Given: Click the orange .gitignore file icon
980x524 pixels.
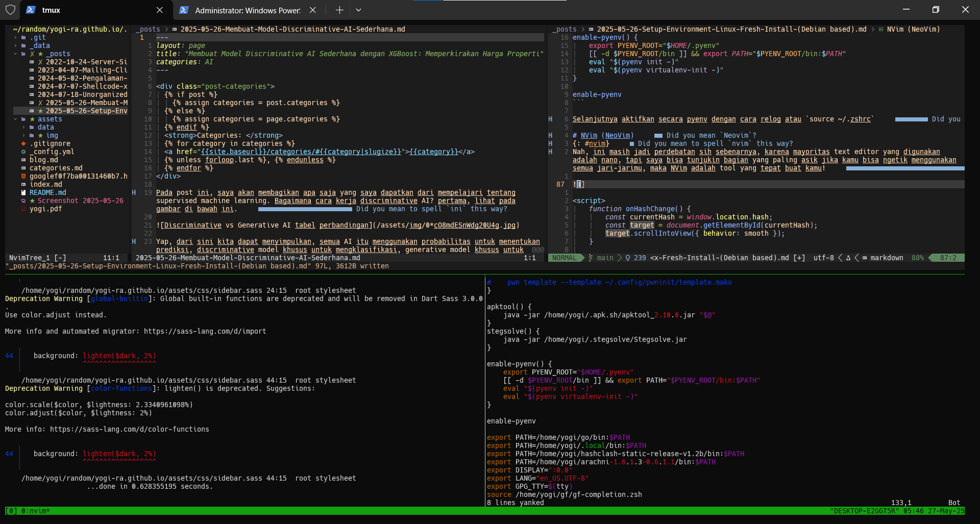Looking at the screenshot, I should coord(23,143).
